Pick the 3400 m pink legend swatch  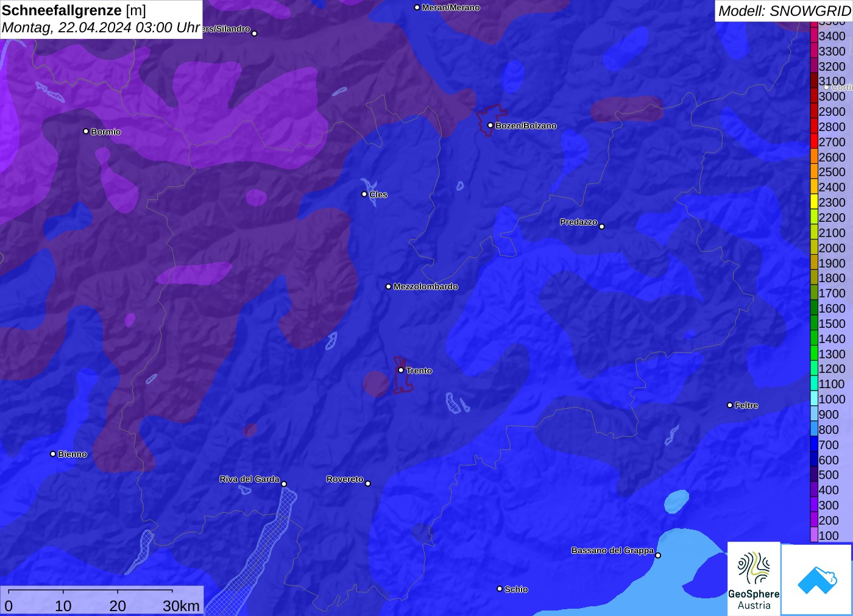point(814,36)
